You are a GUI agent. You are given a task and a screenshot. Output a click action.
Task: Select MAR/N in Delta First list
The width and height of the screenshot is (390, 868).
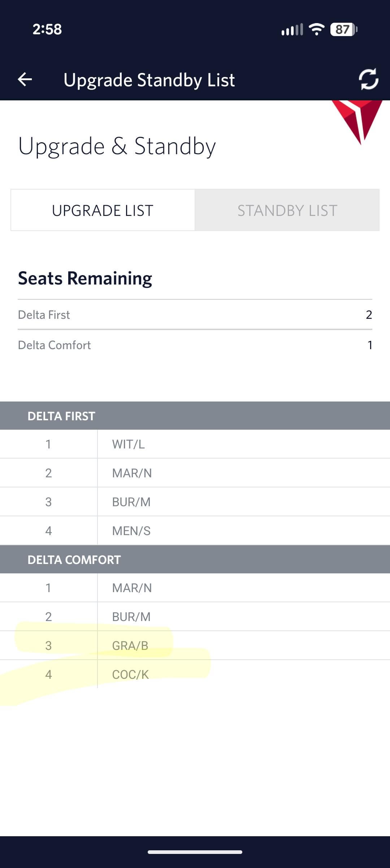point(132,473)
